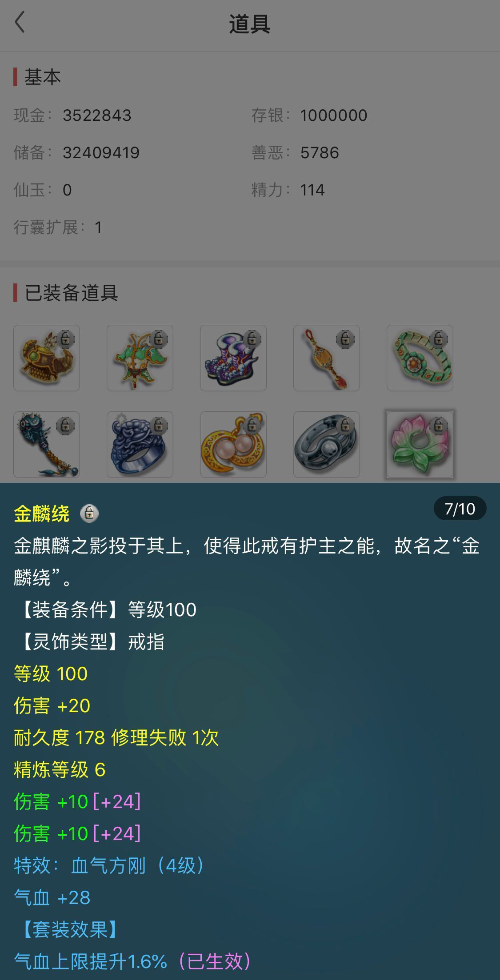Select the skull mace weapon icon

coord(47,445)
